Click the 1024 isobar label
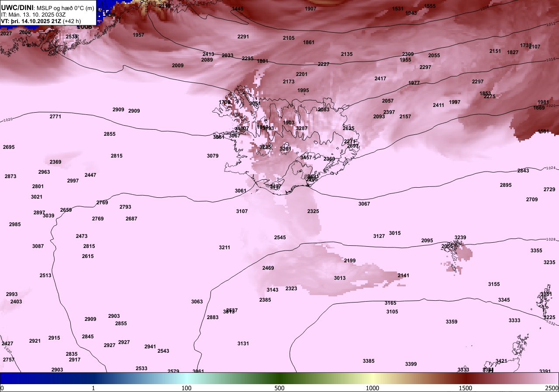 tap(550, 168)
